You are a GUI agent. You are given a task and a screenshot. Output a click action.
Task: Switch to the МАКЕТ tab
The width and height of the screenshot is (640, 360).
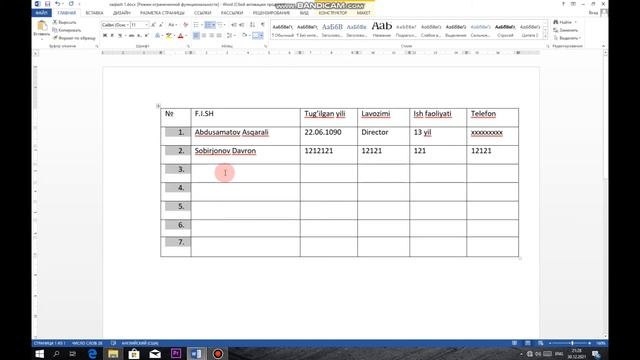(363, 13)
